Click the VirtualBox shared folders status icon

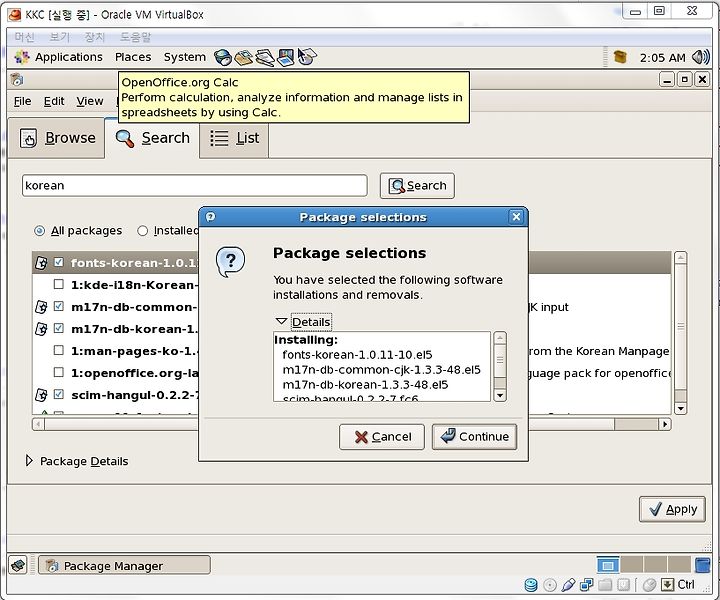(605, 584)
